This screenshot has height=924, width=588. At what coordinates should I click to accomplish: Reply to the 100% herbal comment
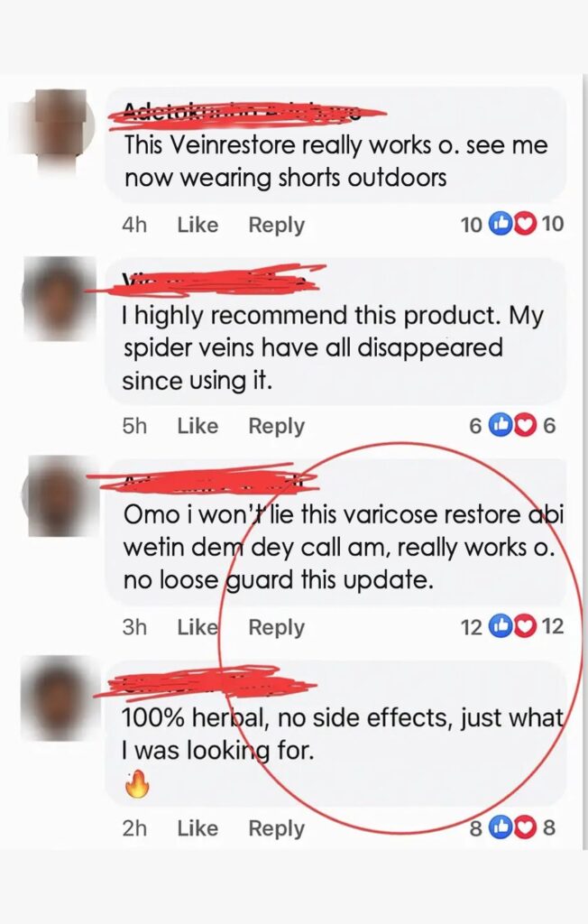tap(276, 829)
